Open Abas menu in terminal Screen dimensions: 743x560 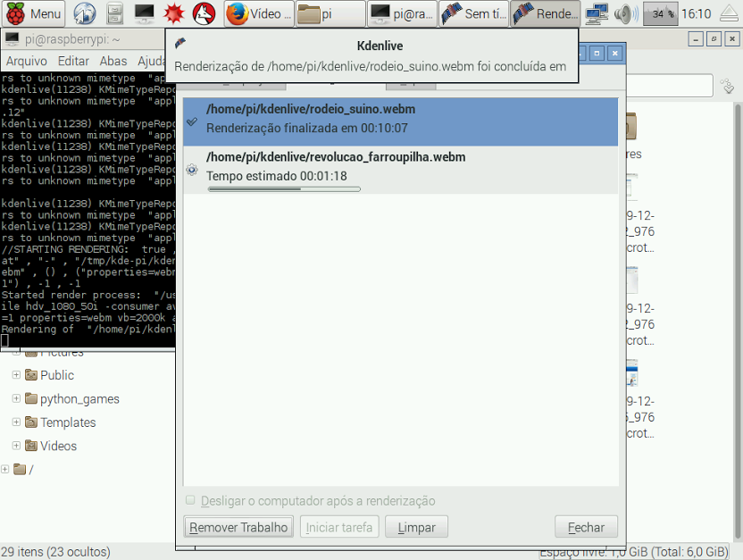tap(113, 61)
